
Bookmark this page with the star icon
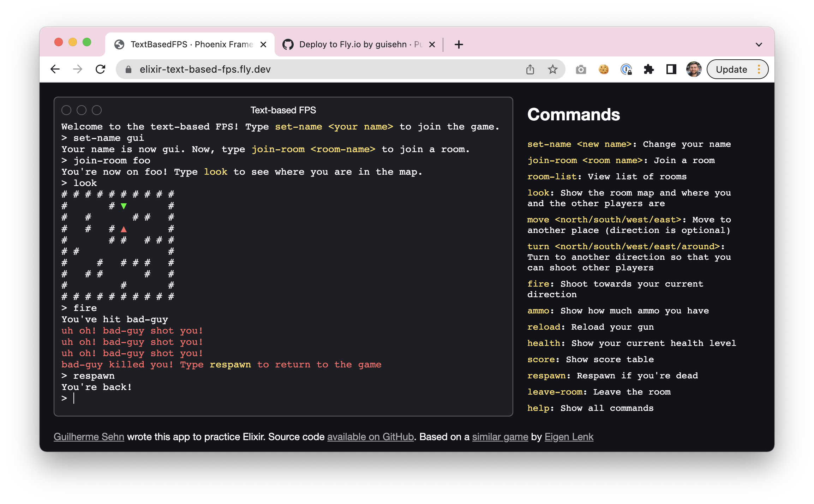[552, 69]
